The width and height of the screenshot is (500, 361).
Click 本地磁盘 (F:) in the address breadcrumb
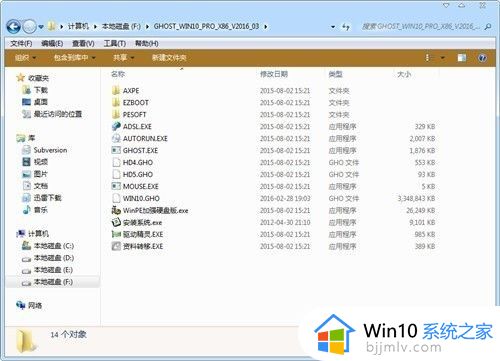[121, 26]
